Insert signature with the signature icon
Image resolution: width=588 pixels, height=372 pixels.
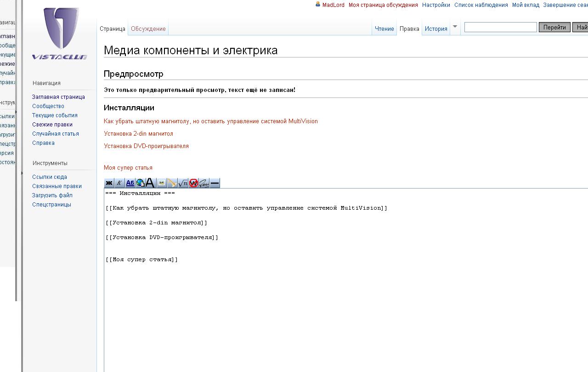click(204, 183)
